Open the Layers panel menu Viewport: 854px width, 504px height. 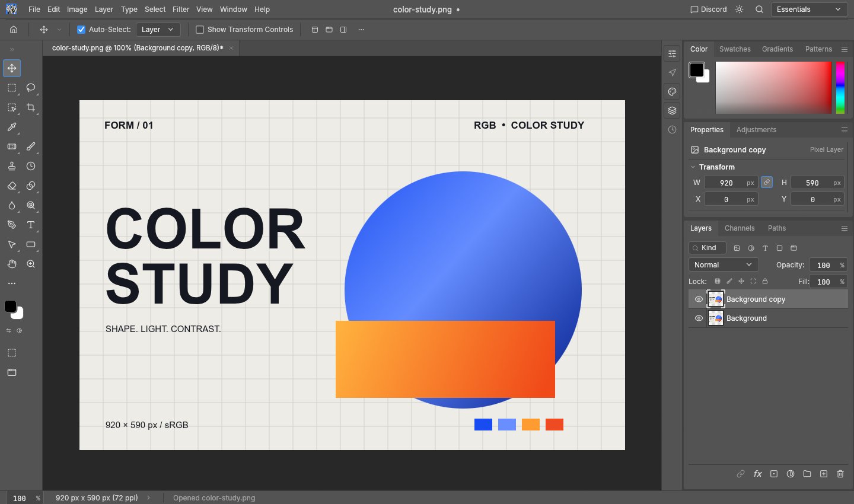845,228
